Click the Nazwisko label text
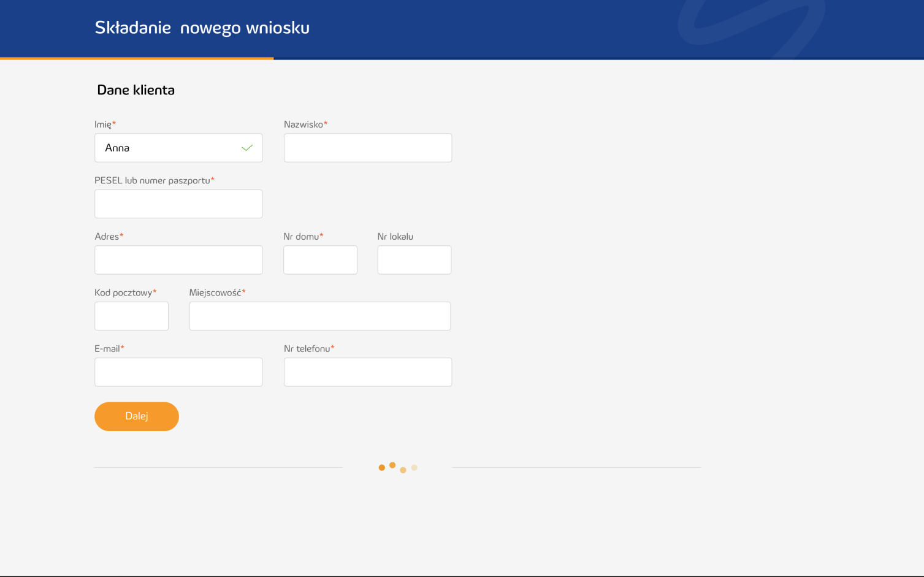 click(x=304, y=124)
